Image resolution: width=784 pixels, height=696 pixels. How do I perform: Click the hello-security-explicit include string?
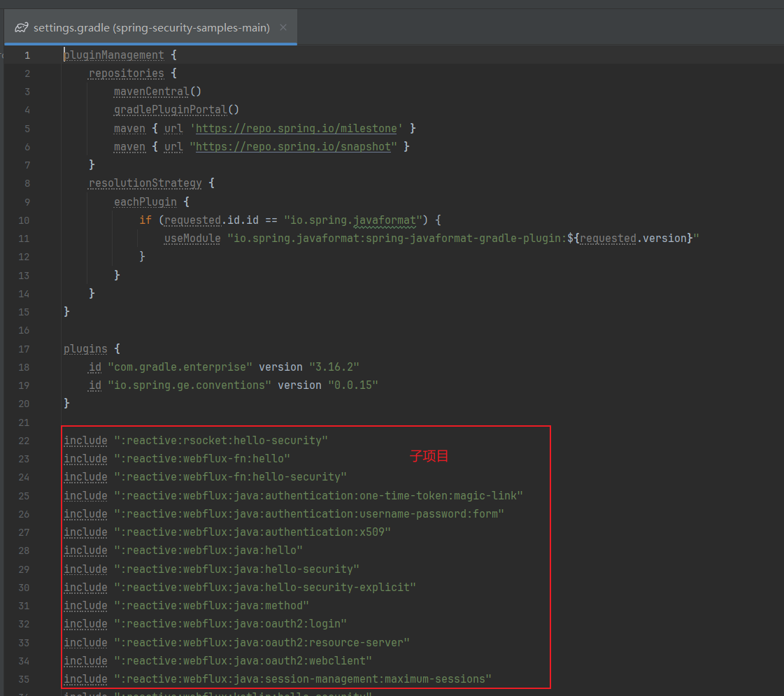[x=265, y=588]
